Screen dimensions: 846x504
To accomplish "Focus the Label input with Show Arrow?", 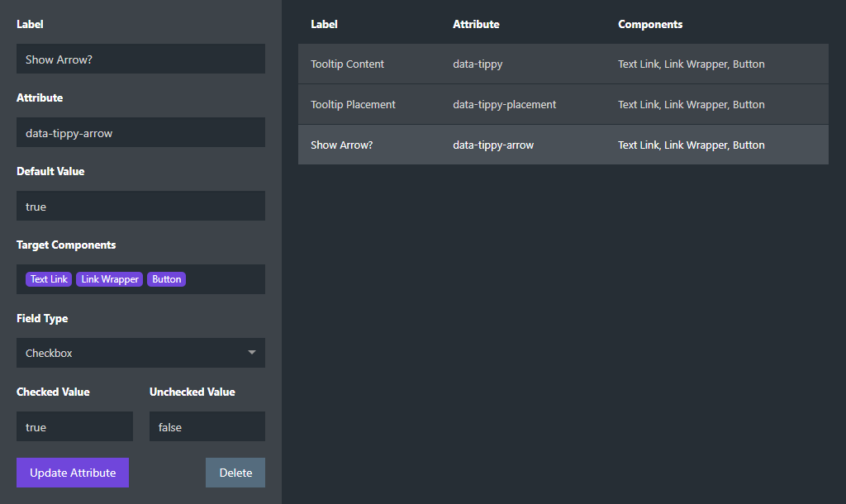I will pyautogui.click(x=140, y=59).
